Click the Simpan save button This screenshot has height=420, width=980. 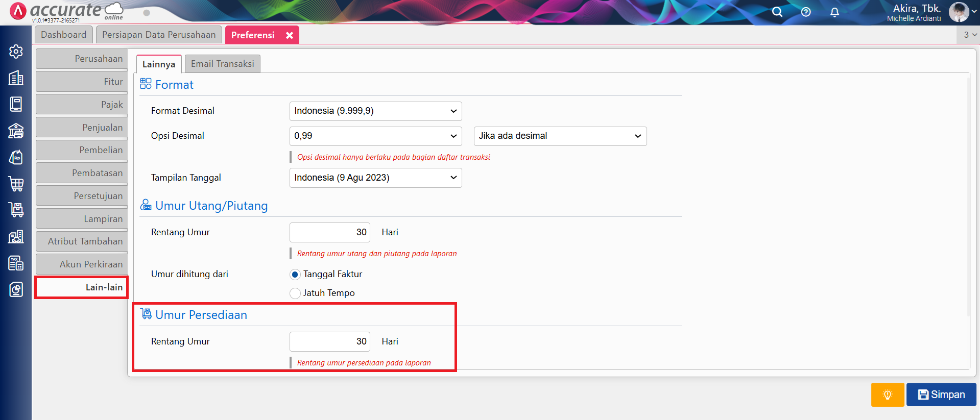(x=941, y=394)
